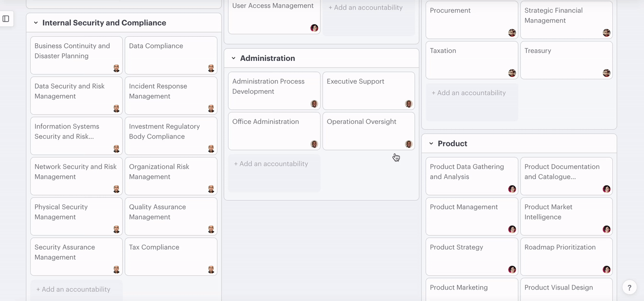The image size is (644, 301).
Task: Add an accountability under Internal Security
Action: 73,289
